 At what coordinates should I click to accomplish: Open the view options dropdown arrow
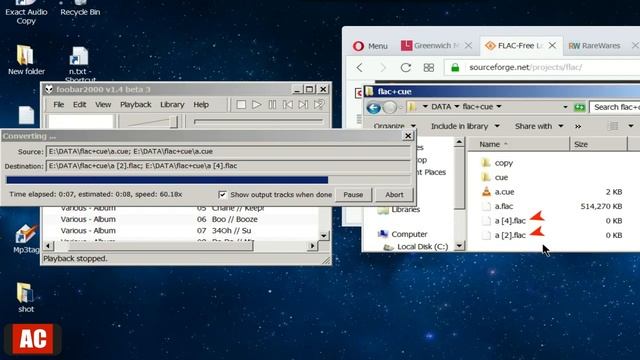[631, 126]
